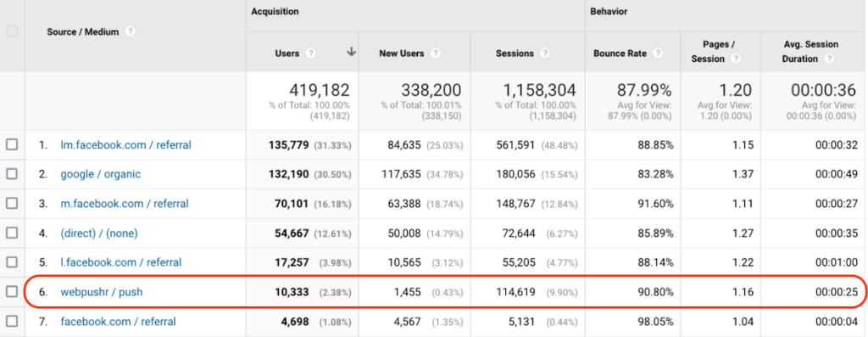Check the l.facebook.com / referral row checkbox
Image resolution: width=868 pixels, height=337 pixels.
pos(12,262)
